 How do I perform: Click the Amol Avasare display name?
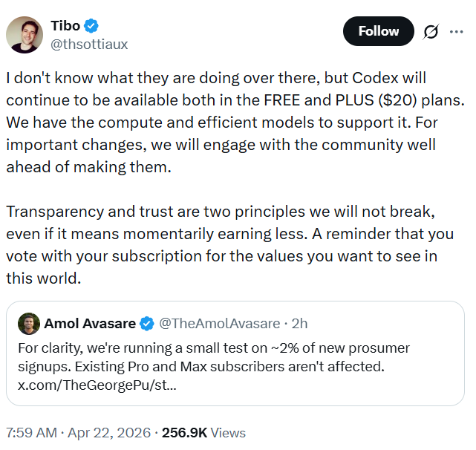pos(90,324)
